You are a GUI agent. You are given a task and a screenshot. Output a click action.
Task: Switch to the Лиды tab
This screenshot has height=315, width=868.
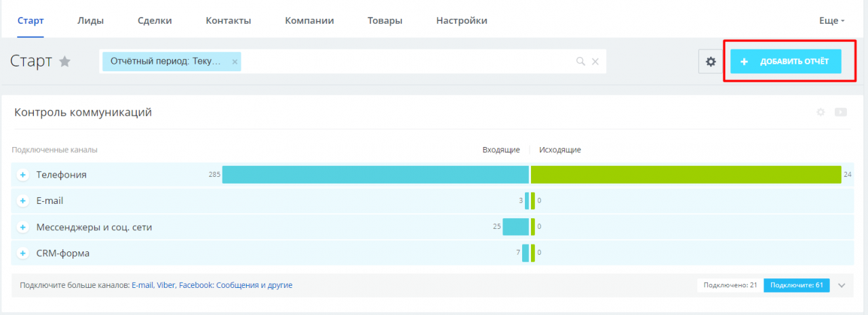click(x=91, y=20)
